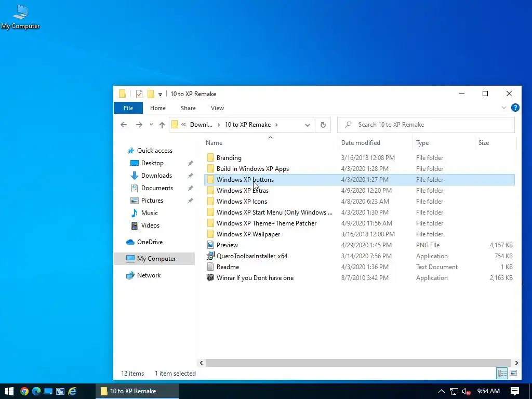Expand the chevron after 10 to XP Remake breadcrumb
The width and height of the screenshot is (532, 399).
pyautogui.click(x=276, y=125)
